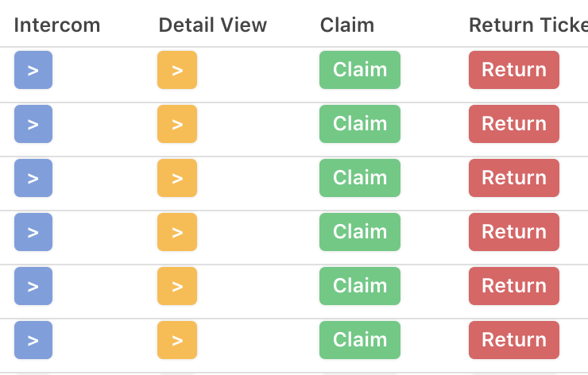This screenshot has height=375, width=588.
Task: Open Intercom arrow in first row
Action: coord(33,70)
